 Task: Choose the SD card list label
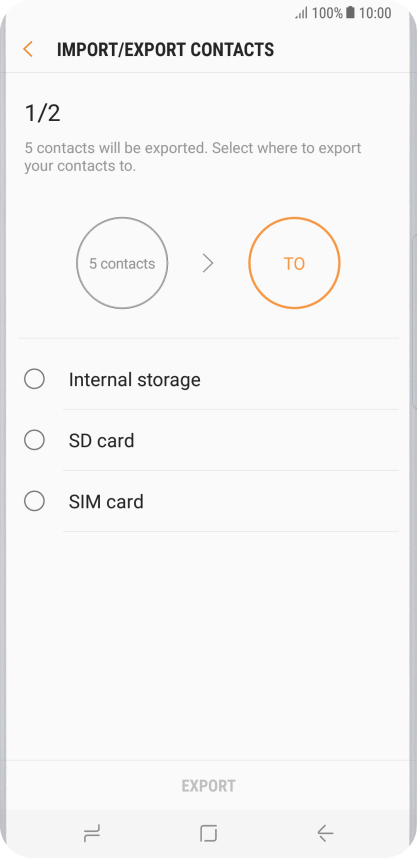[101, 440]
